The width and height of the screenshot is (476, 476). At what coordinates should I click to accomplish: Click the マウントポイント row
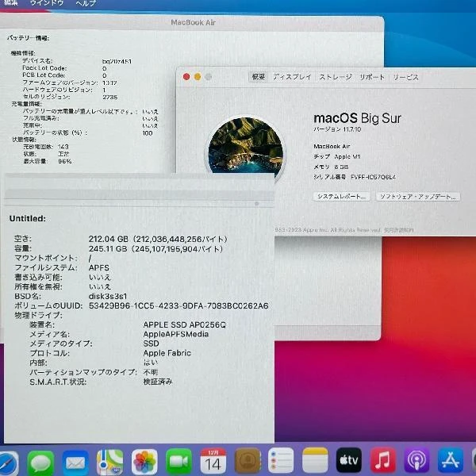[53, 259]
